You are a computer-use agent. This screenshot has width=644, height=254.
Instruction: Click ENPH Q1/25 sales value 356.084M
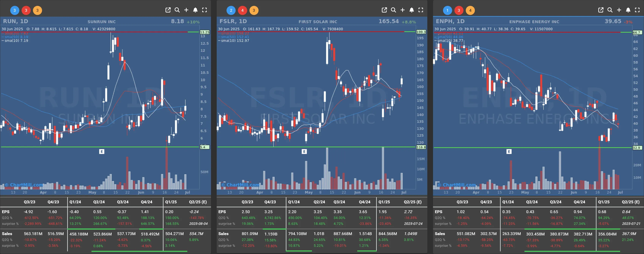click(607, 234)
